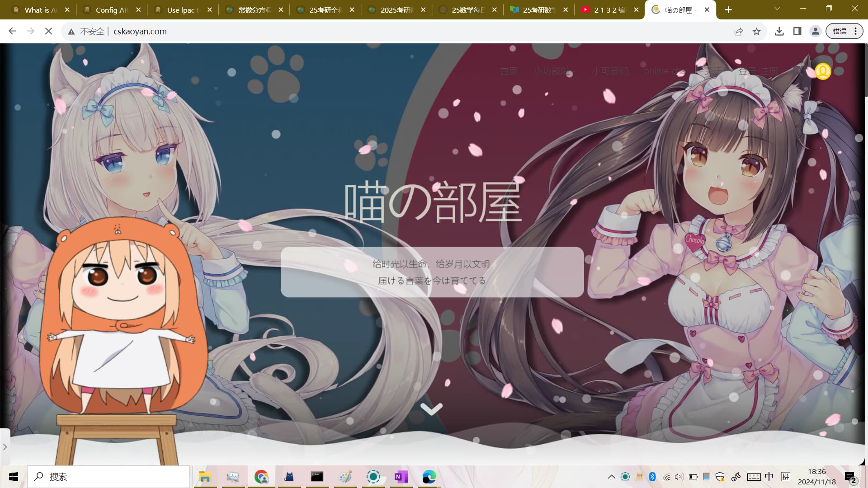Open the Chrome profile icon
868x488 pixels.
(815, 31)
